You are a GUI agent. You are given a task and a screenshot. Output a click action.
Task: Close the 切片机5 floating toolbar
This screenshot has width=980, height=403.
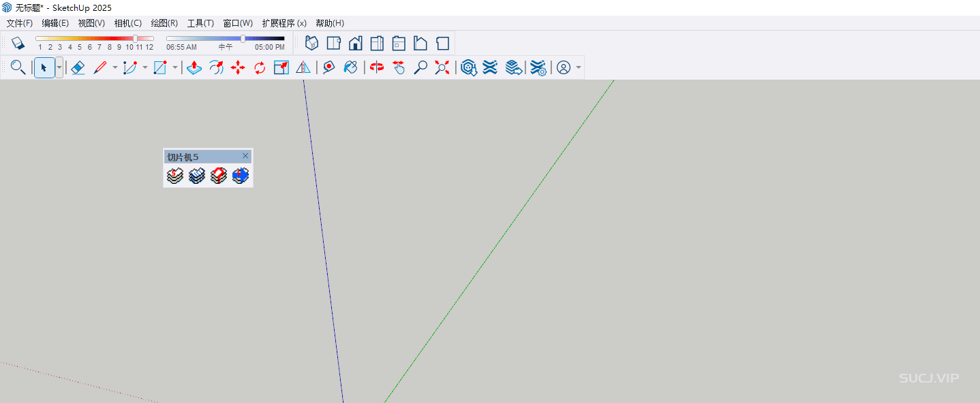click(x=245, y=156)
